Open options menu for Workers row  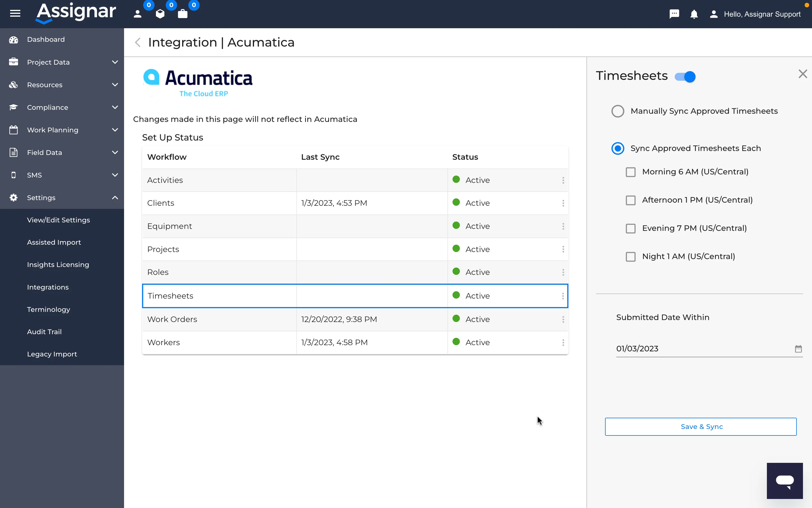coord(563,343)
